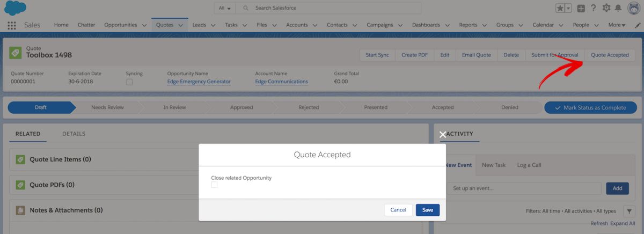This screenshot has height=234, width=644.
Task: Expand the Campaigns tab dropdown chevron
Action: coord(400,25)
